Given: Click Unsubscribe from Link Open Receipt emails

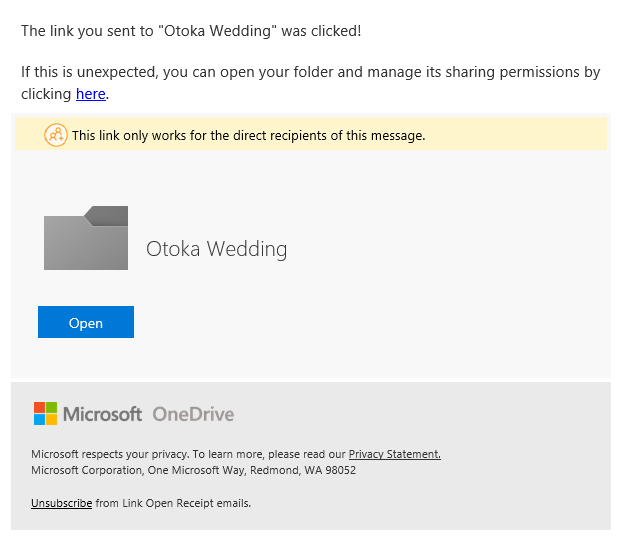Looking at the screenshot, I should (61, 503).
